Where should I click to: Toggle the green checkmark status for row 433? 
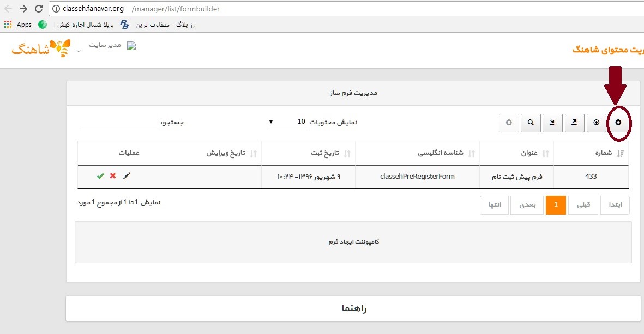(100, 175)
